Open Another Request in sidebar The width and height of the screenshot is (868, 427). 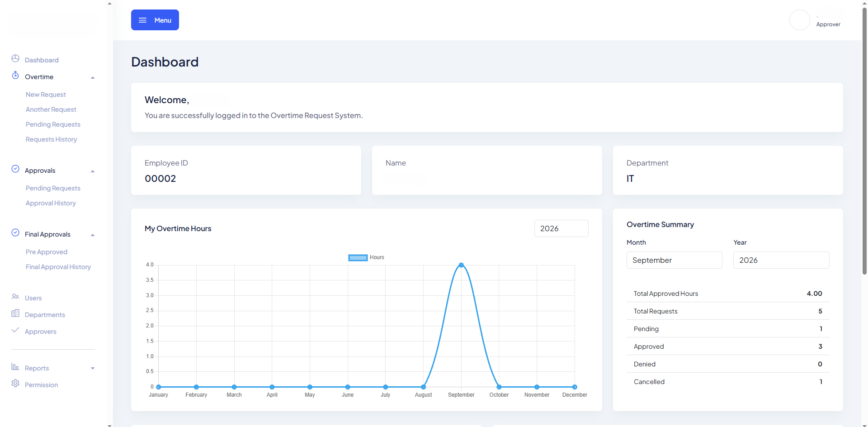click(x=51, y=109)
